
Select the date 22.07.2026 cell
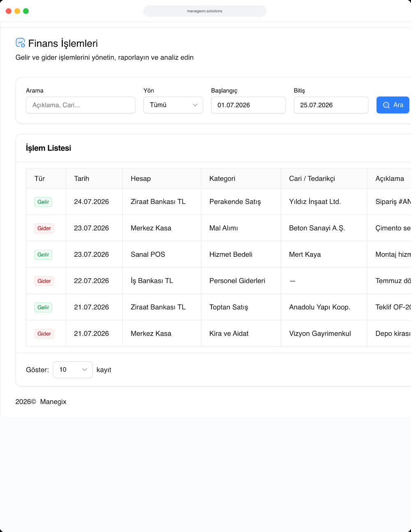point(94,281)
